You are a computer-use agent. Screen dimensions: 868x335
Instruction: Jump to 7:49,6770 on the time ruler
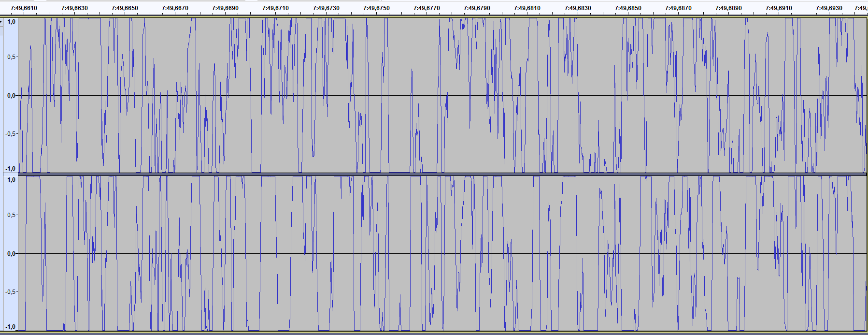click(427, 8)
